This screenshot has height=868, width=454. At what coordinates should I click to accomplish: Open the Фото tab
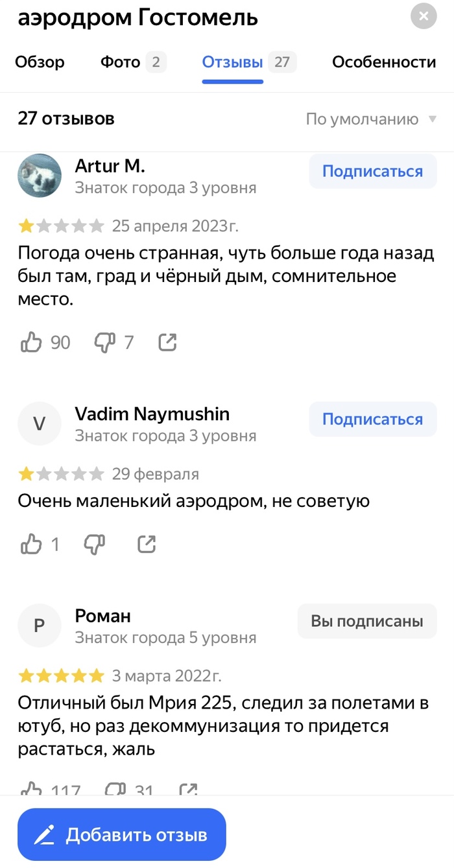click(121, 62)
